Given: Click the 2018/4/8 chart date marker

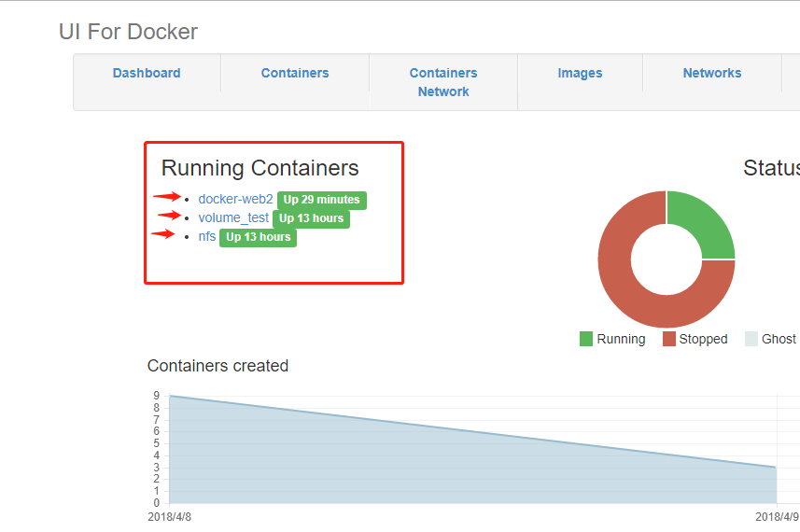Looking at the screenshot, I should click(169, 516).
